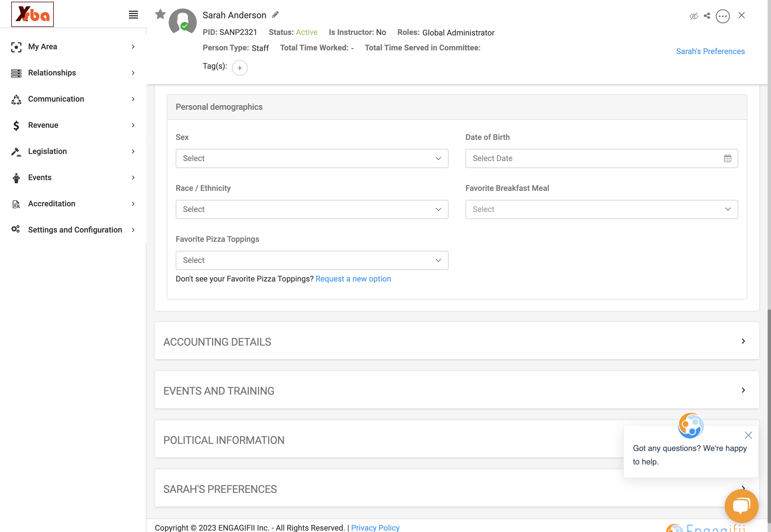
Task: Open the Race / Ethnicity dropdown
Action: pyautogui.click(x=312, y=209)
